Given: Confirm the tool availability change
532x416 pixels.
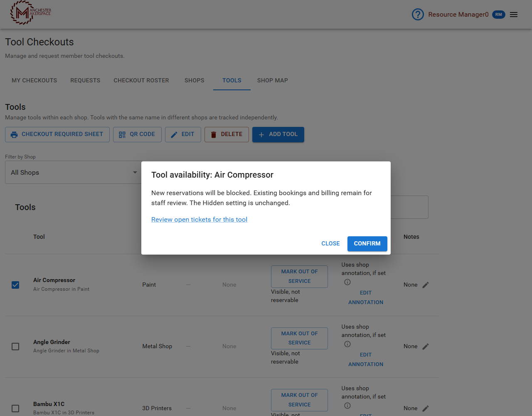Looking at the screenshot, I should [x=367, y=244].
